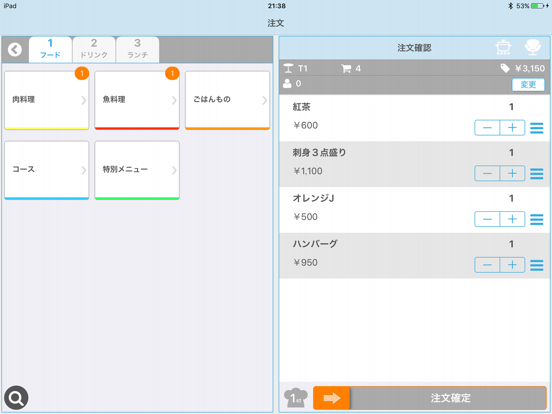Switch to the ランチ tab
Viewport: 552px width, 414px height.
[x=138, y=49]
